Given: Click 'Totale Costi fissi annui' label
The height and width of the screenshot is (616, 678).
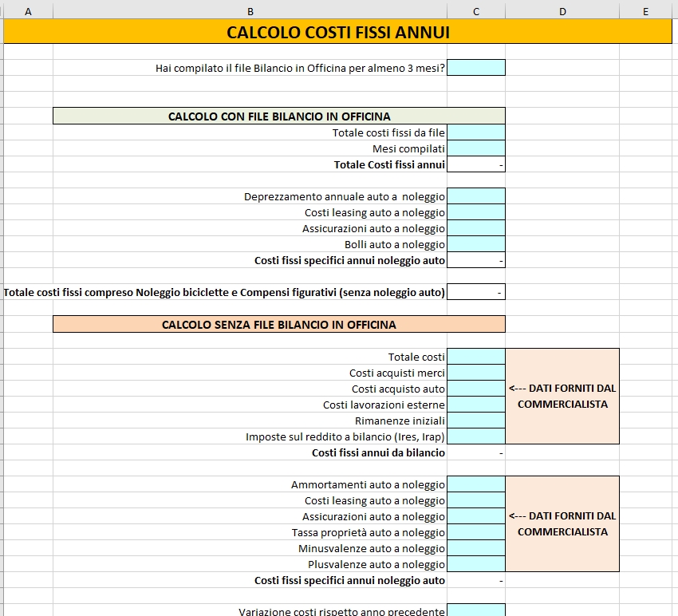Looking at the screenshot, I should coord(389,165).
